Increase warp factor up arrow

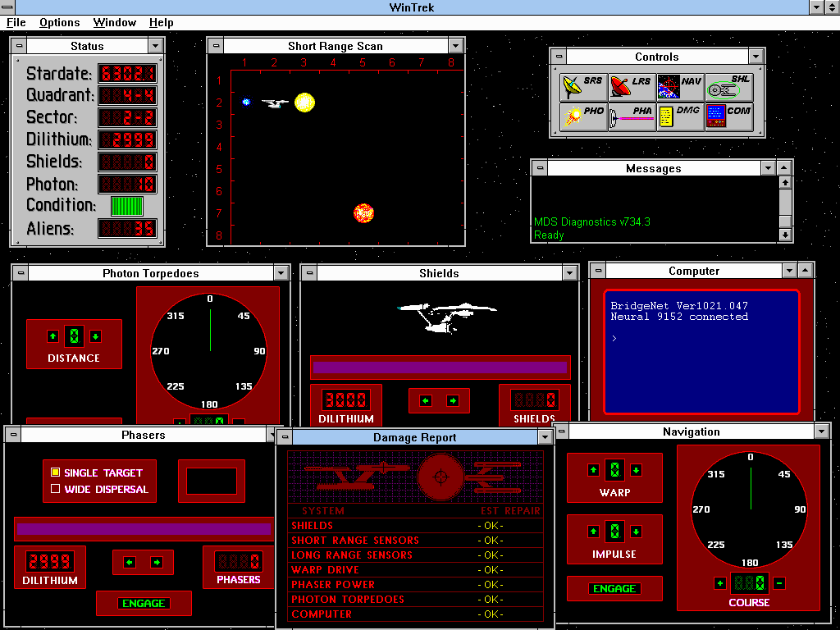pyautogui.click(x=593, y=470)
